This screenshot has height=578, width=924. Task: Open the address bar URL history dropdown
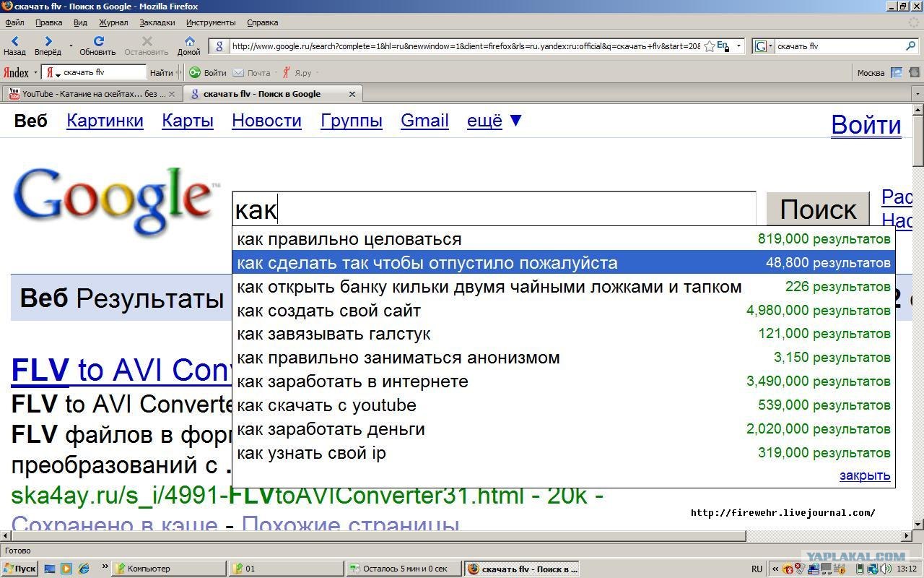point(738,46)
